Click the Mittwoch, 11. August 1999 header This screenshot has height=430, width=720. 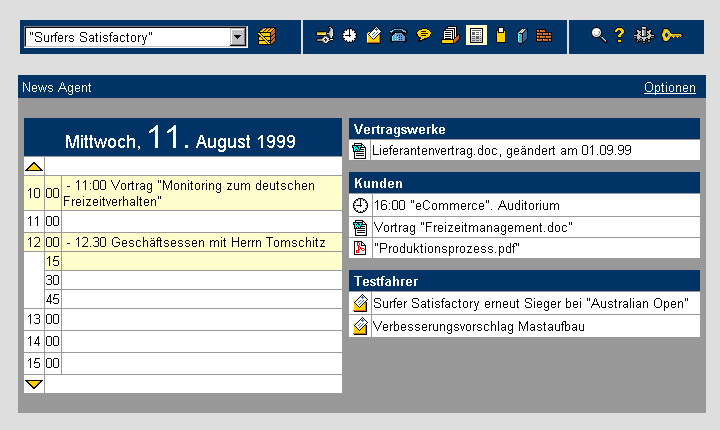coord(183,137)
